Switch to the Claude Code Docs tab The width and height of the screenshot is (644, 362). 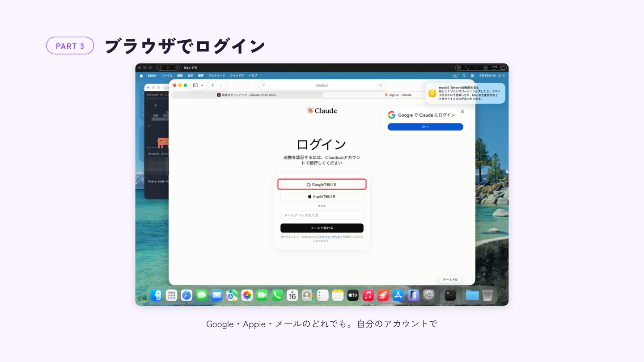[246, 95]
